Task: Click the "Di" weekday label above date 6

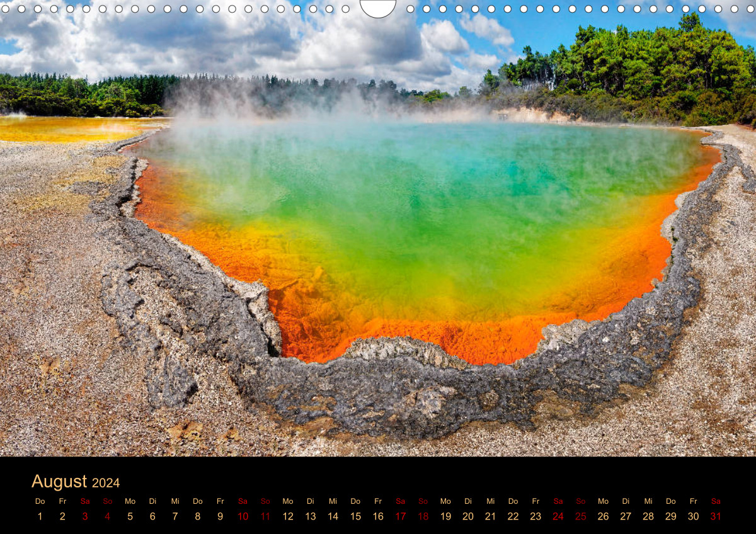Action: point(152,501)
